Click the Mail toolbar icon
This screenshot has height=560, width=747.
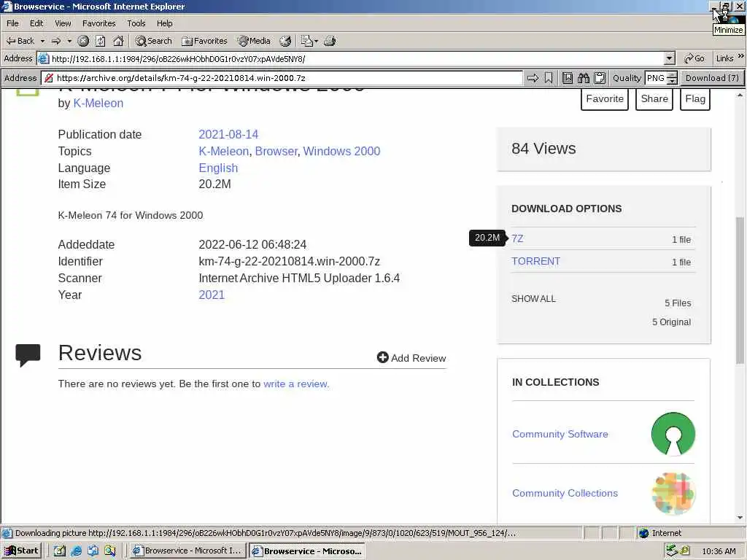tap(306, 41)
